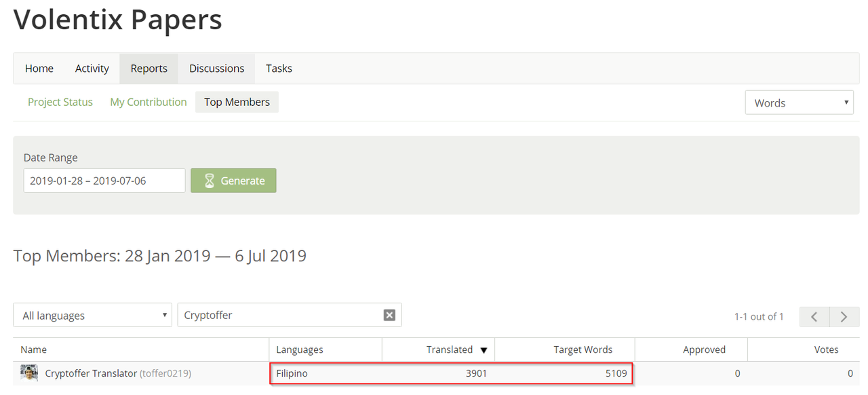Select the Top Members sub-tab

tap(237, 102)
